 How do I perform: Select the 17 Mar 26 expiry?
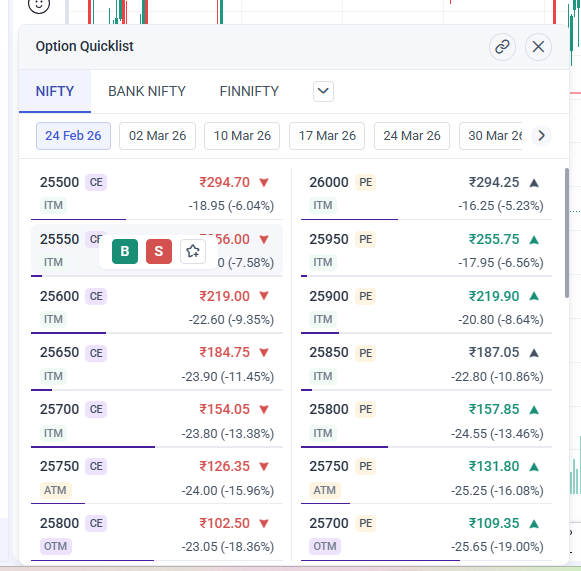click(x=327, y=136)
